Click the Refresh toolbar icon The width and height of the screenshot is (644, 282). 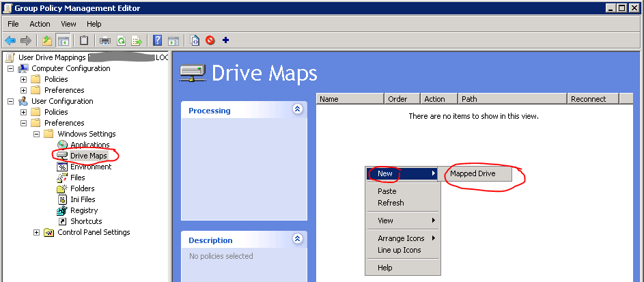click(121, 40)
